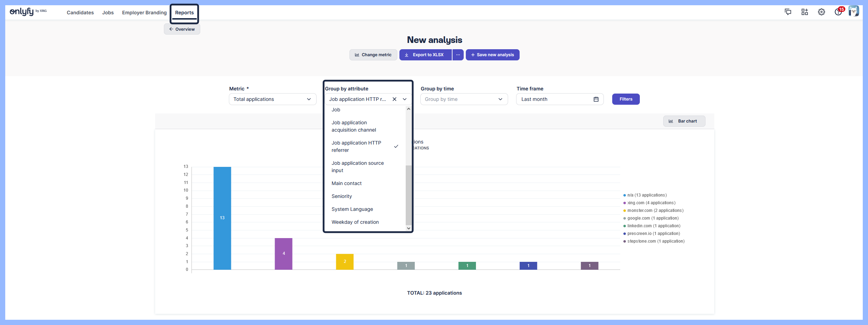Screen dimensions: 868x325
Task: Click the more options ellipsis button
Action: [458, 55]
